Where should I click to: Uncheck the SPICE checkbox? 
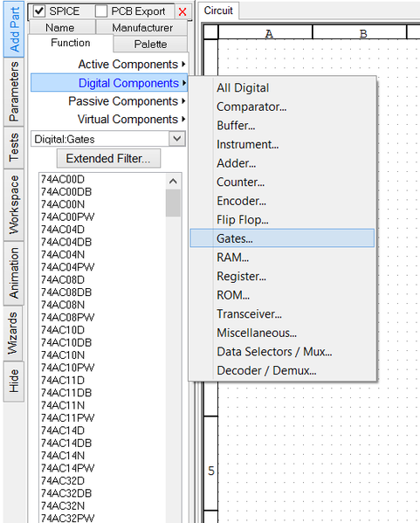click(x=39, y=11)
